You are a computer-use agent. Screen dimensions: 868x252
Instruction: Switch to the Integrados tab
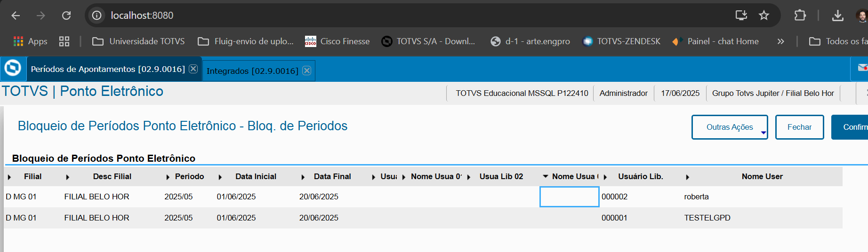[x=252, y=71]
